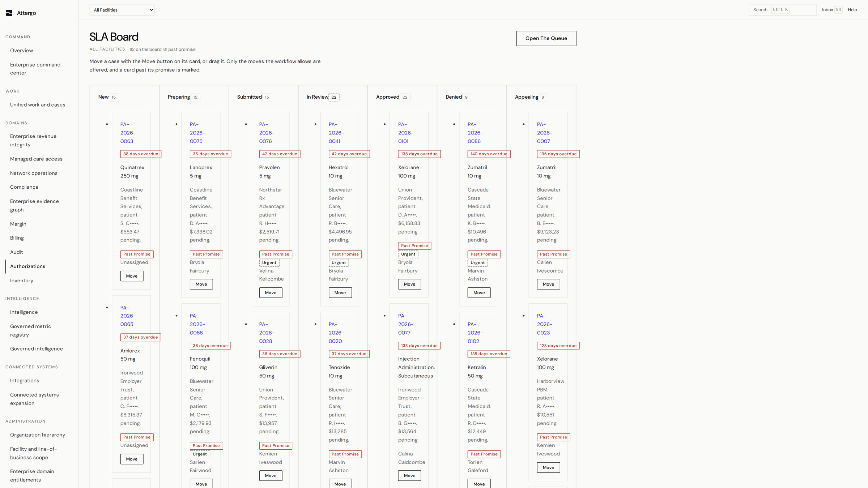Click the In Review column count 22
The height and width of the screenshot is (488, 868).
334,97
